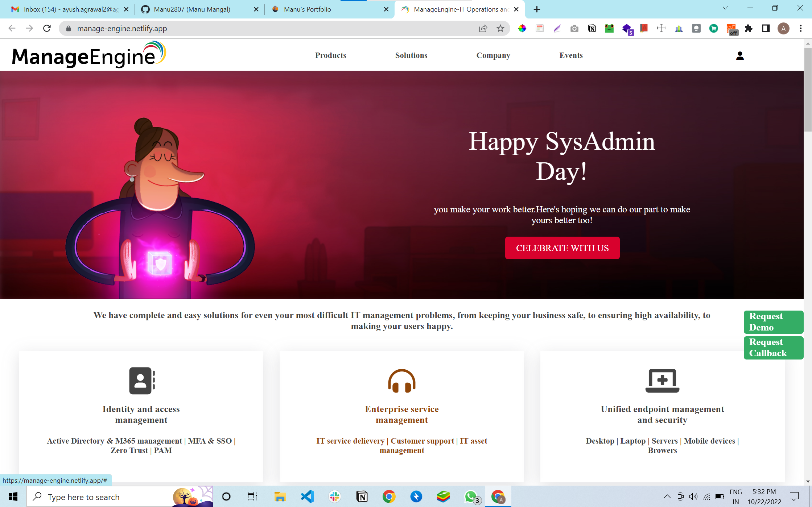Open the browser Extensions puzzle icon
The image size is (812, 507).
click(749, 29)
